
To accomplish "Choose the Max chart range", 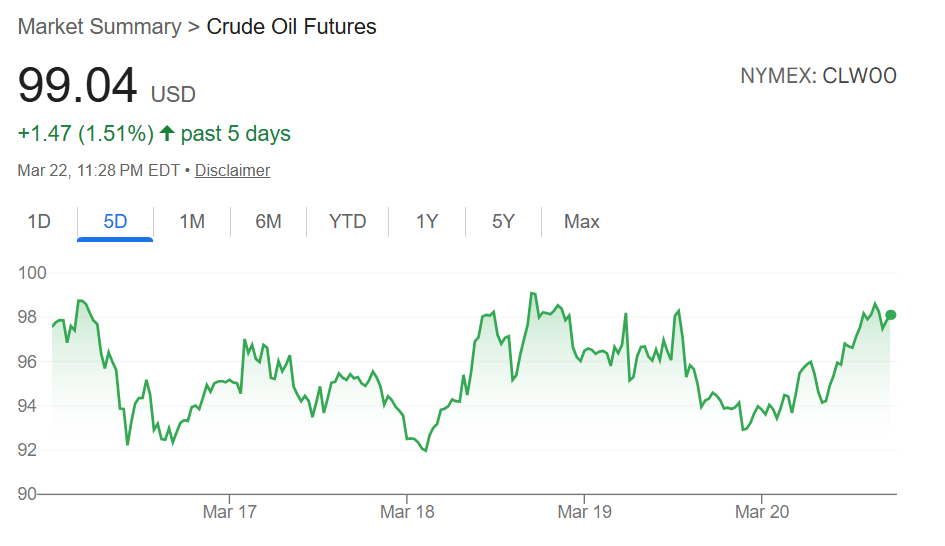I will click(581, 222).
